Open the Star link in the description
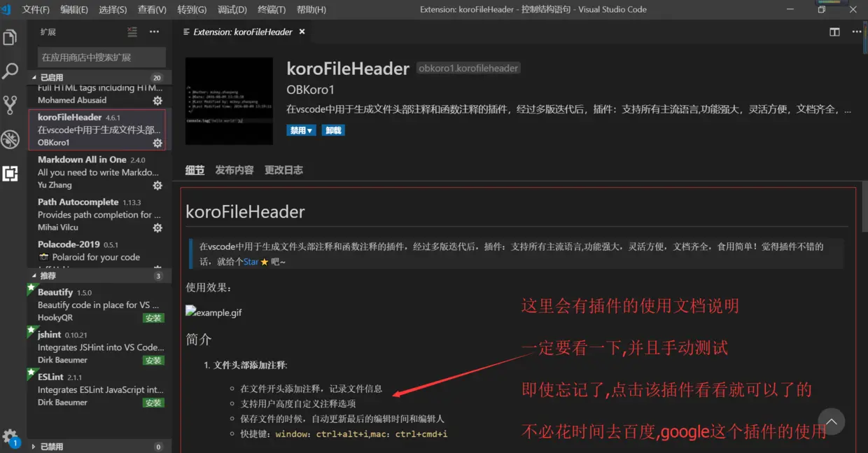Viewport: 868px width, 453px height. click(x=251, y=261)
